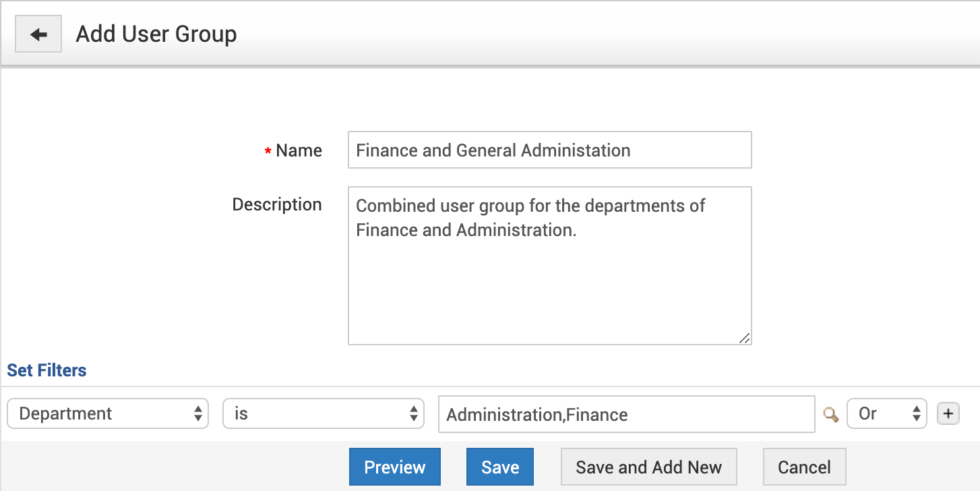Viewport: 980px width, 491px height.
Task: Grab the Description box resize handle
Action: pyautogui.click(x=744, y=338)
